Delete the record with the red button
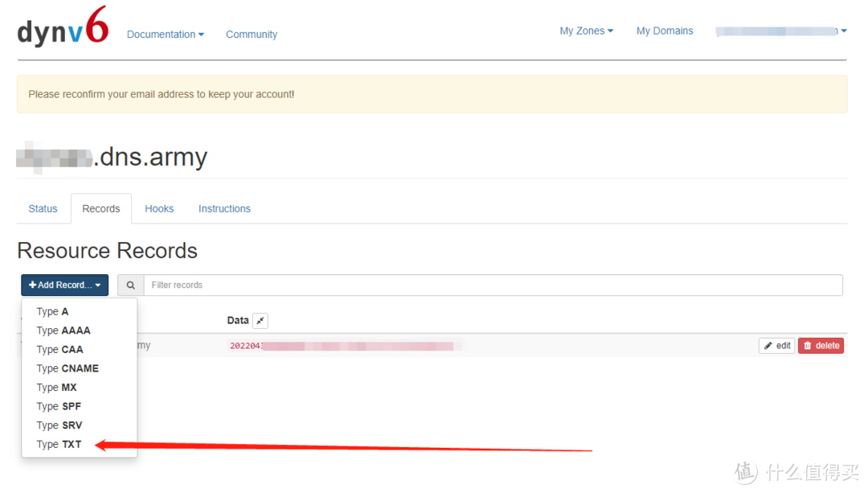Viewport: 868px width, 493px height. (821, 346)
